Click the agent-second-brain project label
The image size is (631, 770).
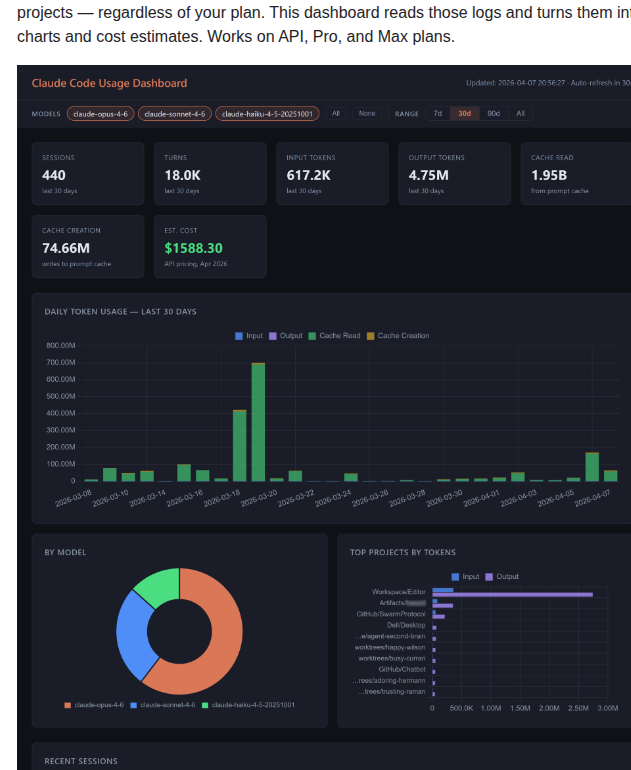point(390,636)
